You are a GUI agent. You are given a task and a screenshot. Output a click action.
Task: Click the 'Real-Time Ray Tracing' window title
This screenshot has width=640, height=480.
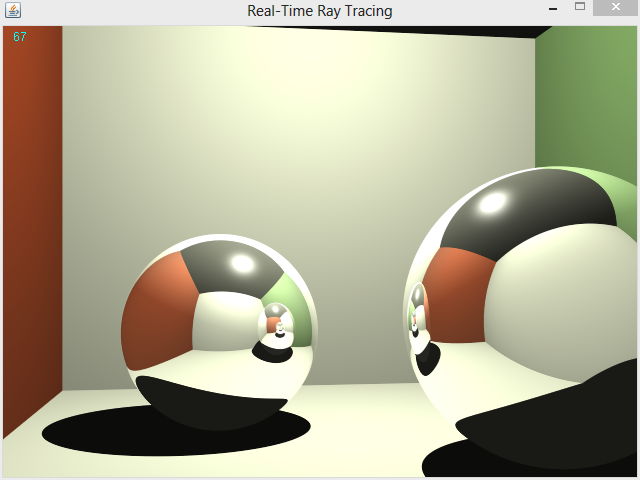(320, 11)
